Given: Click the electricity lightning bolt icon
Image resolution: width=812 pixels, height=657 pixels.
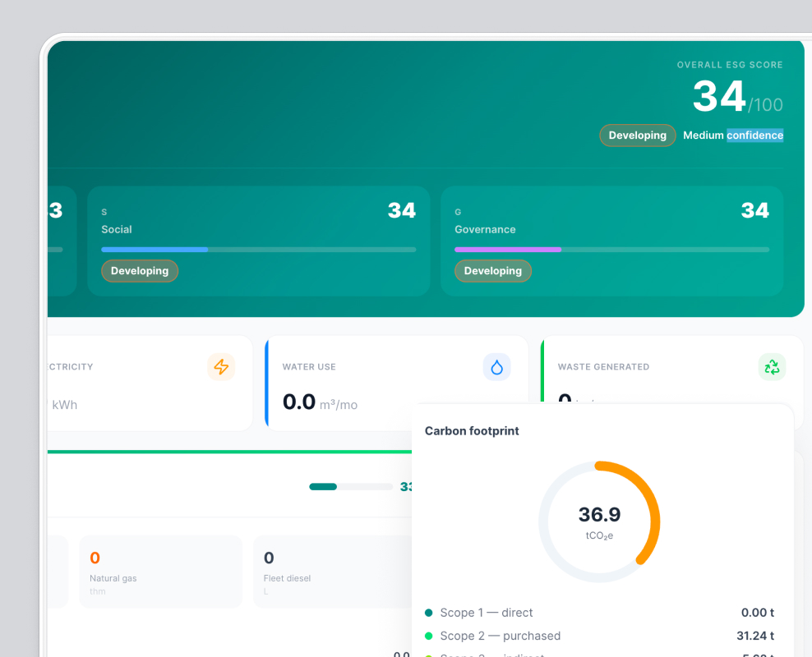Looking at the screenshot, I should tap(221, 367).
